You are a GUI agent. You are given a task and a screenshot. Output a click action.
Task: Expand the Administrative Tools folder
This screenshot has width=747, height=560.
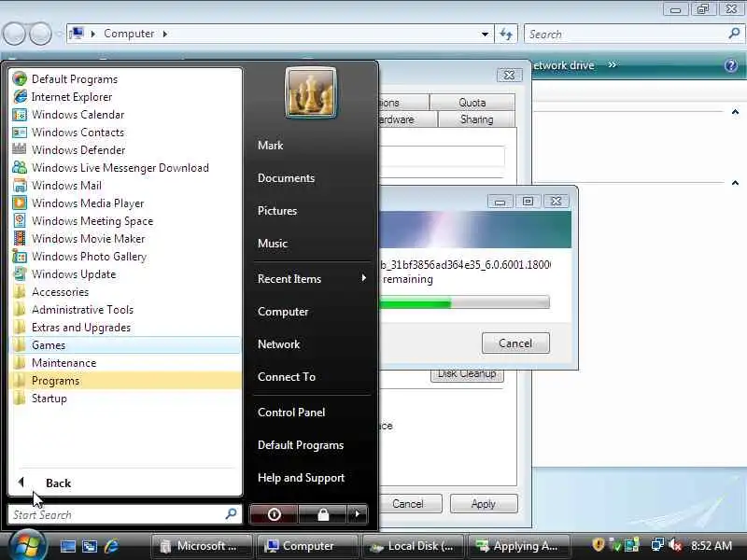click(126, 310)
